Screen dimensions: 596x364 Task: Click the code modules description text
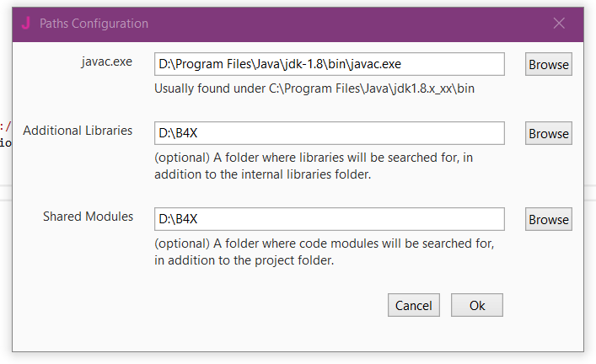click(x=325, y=252)
